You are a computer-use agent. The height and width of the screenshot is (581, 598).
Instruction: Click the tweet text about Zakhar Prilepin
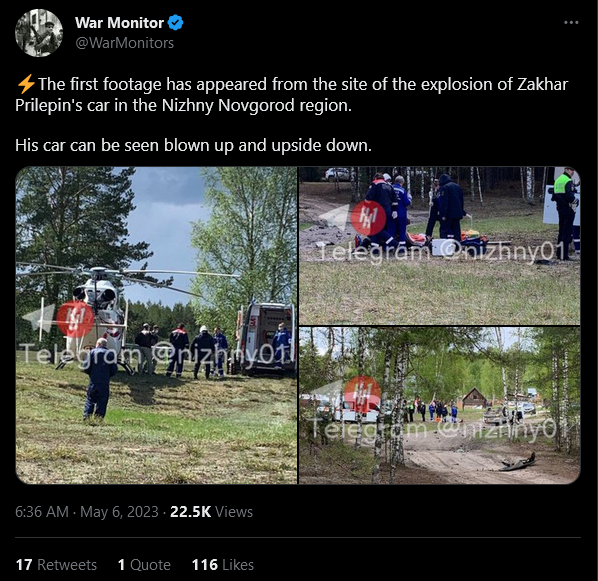292,95
